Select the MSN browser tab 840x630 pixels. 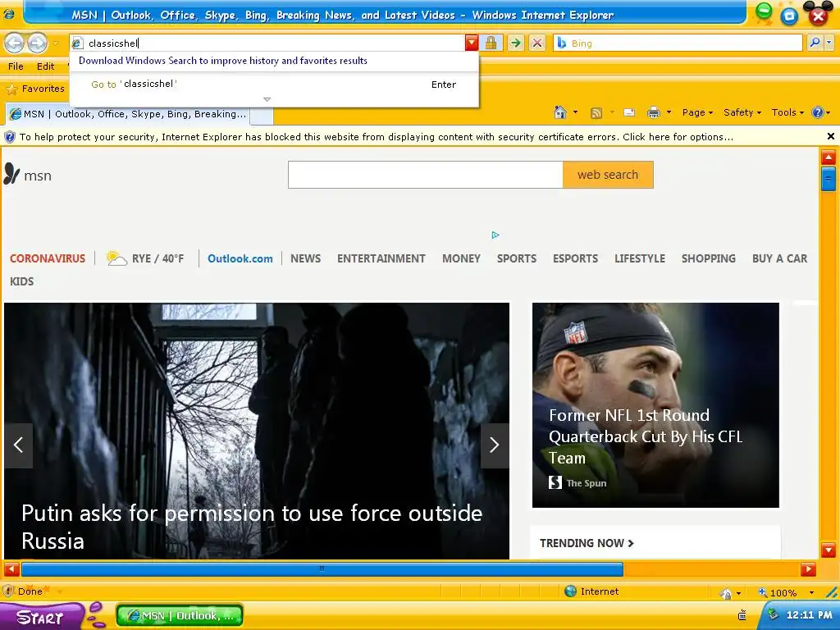pyautogui.click(x=127, y=114)
